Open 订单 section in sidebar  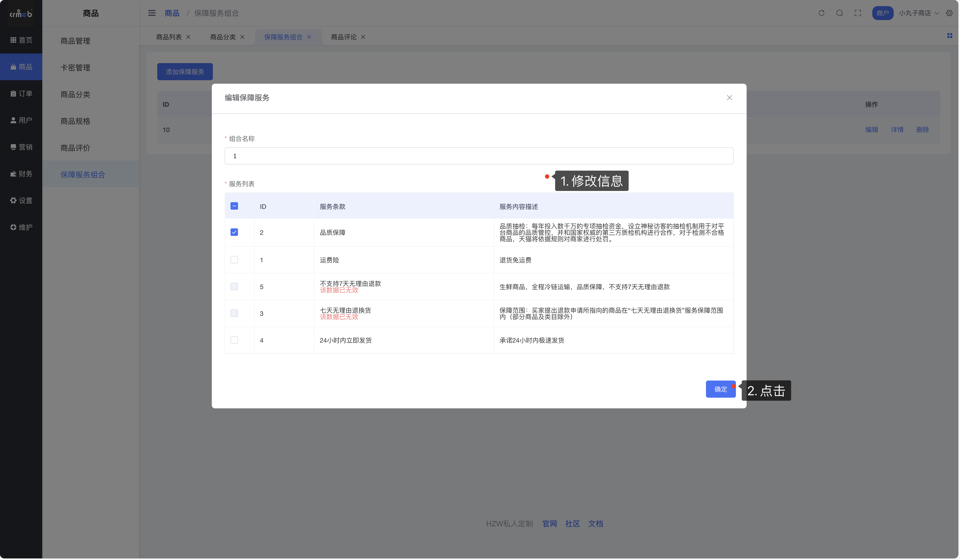point(21,93)
